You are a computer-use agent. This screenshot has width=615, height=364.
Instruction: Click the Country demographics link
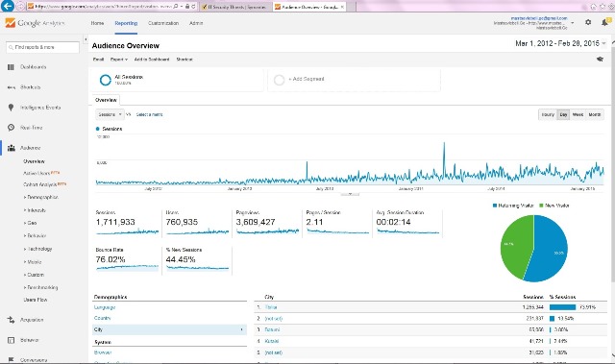103,318
